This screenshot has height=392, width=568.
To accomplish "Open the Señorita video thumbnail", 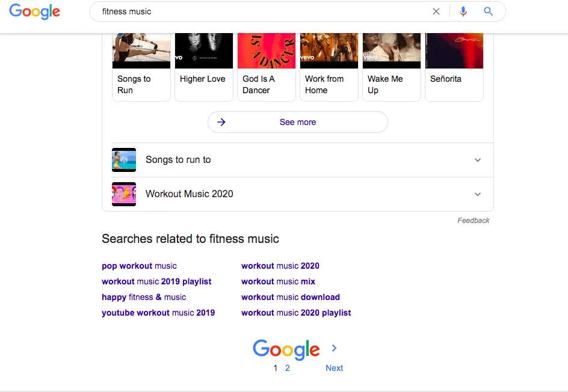I will 454,51.
